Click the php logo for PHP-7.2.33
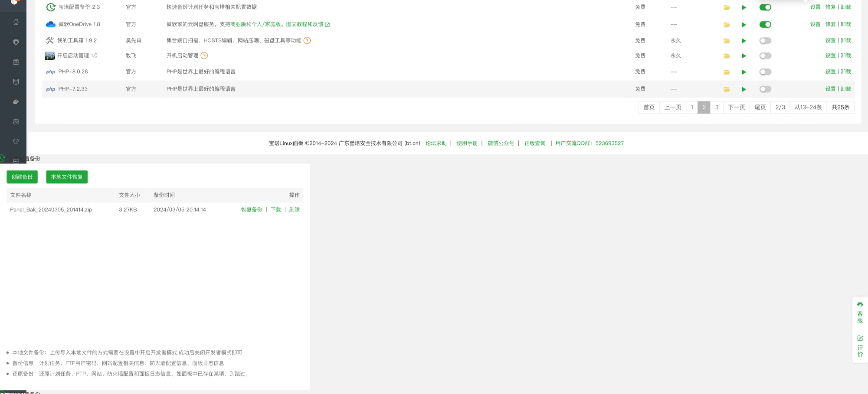 (51, 89)
